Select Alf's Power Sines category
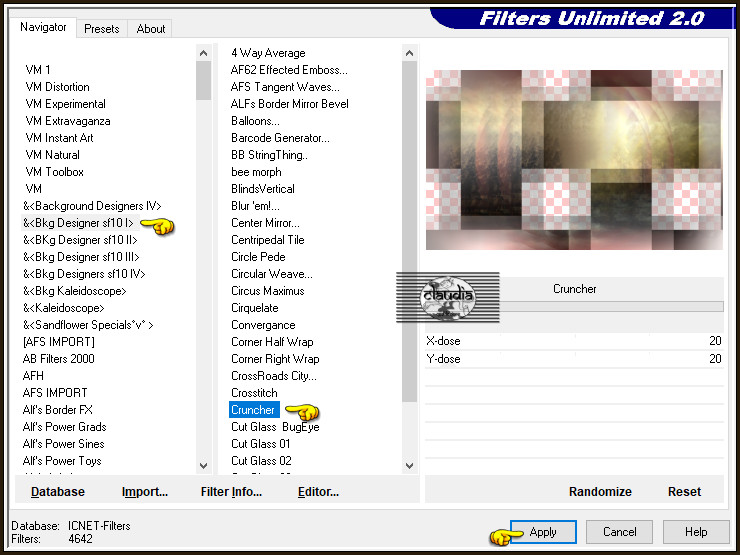This screenshot has height=555, width=740. (63, 444)
